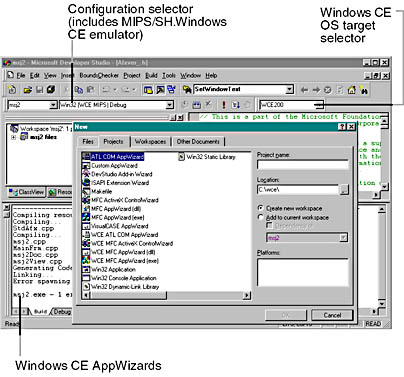Viewport: 404px width, 377px height.
Task: Select the Create new workspace radio button
Action: (261, 208)
